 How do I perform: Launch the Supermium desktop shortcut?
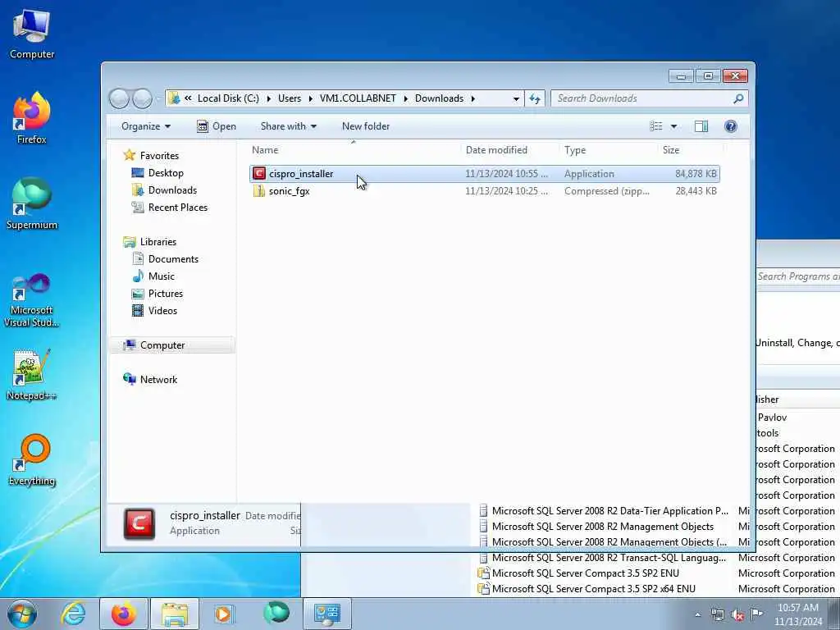point(32,204)
